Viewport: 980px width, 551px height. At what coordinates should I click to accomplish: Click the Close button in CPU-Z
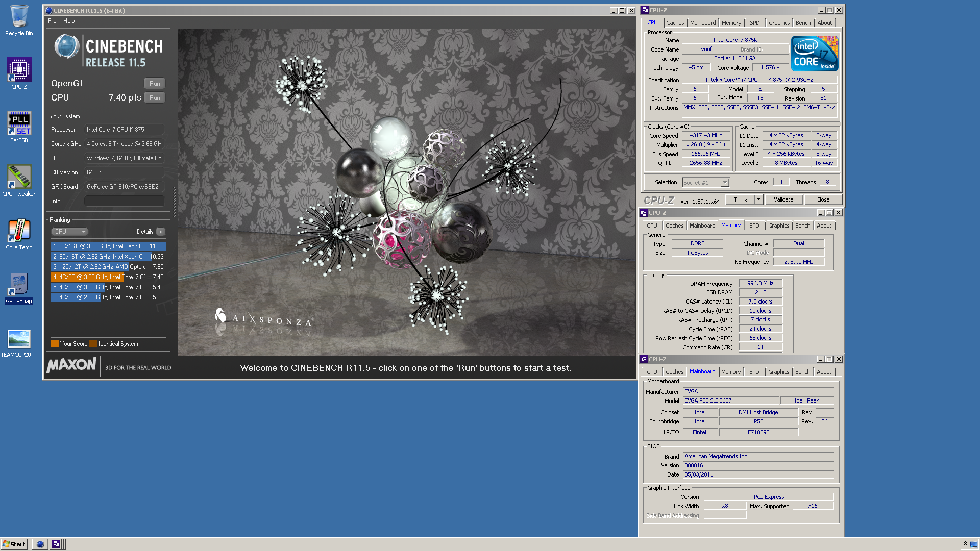coord(823,199)
